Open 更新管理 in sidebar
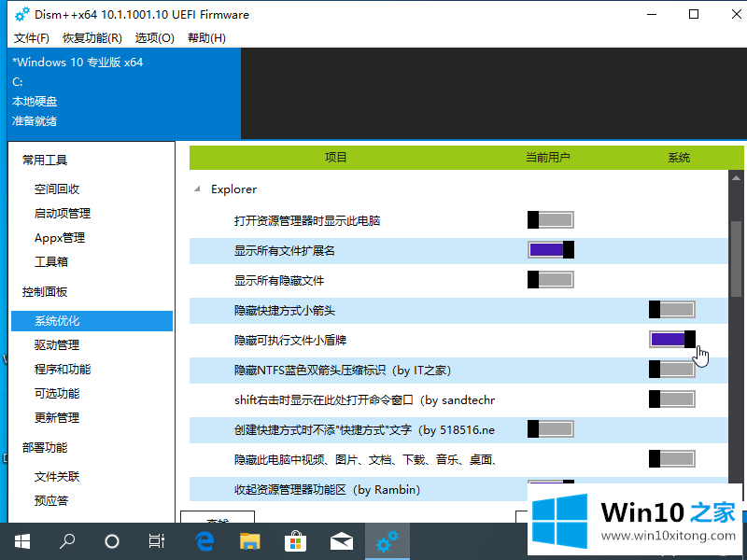Image resolution: width=747 pixels, height=560 pixels. coord(57,418)
